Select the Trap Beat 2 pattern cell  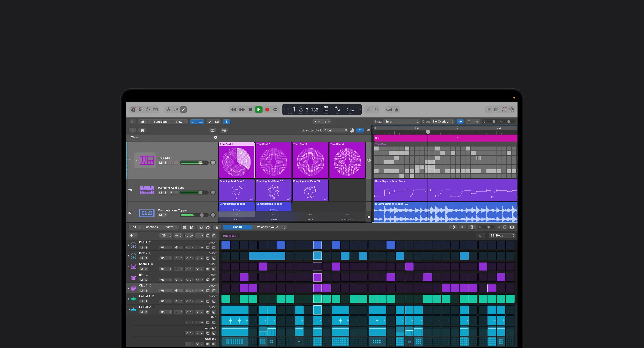(x=273, y=160)
